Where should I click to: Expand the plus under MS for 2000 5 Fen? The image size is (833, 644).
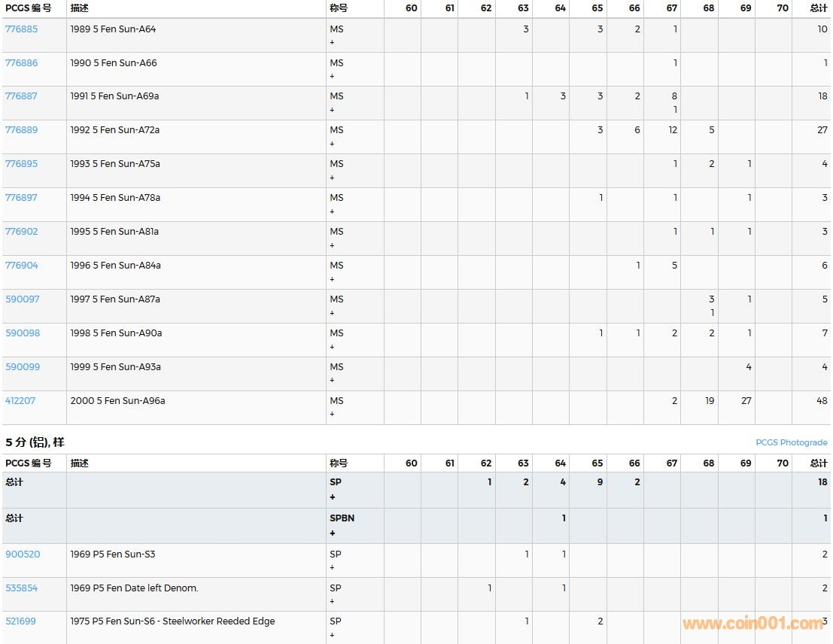point(332,415)
